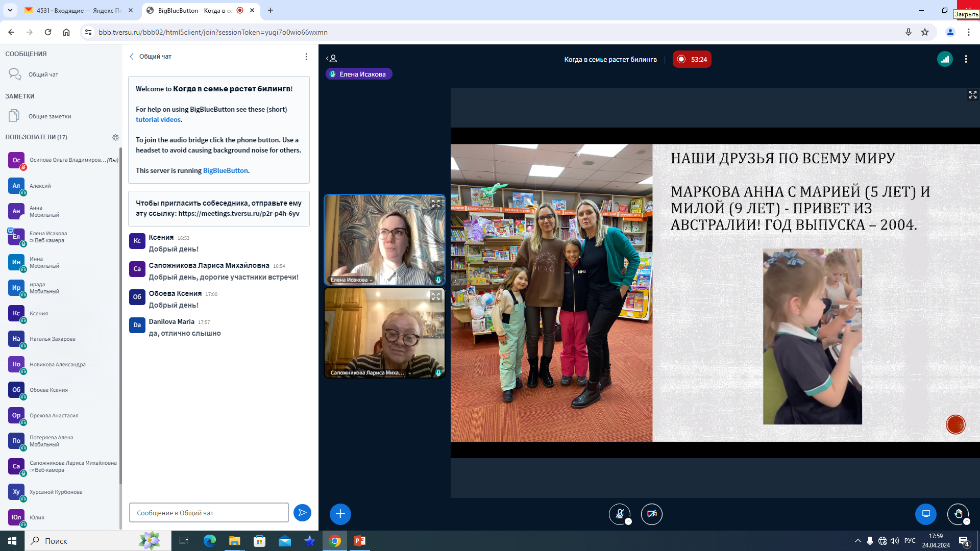Image resolution: width=980 pixels, height=551 pixels.
Task: Open Сапожникова Лариса webcam name dropdown
Action: click(409, 373)
